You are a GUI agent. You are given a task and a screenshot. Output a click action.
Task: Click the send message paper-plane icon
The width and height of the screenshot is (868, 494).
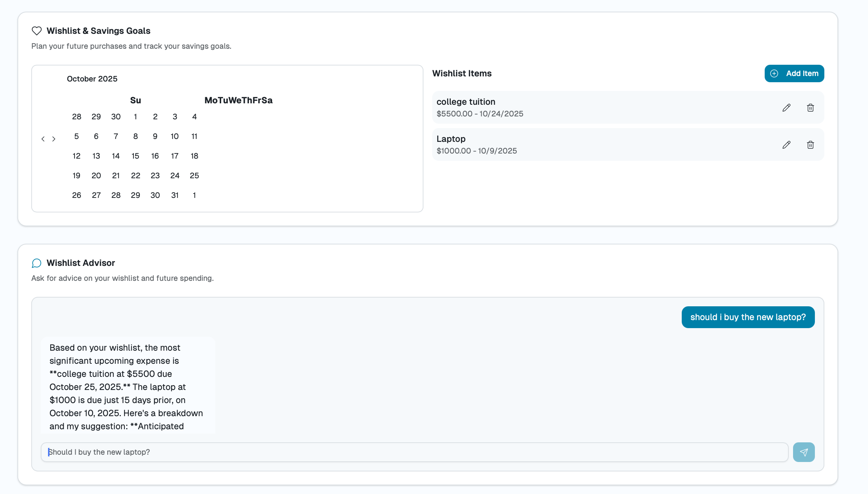tap(804, 452)
